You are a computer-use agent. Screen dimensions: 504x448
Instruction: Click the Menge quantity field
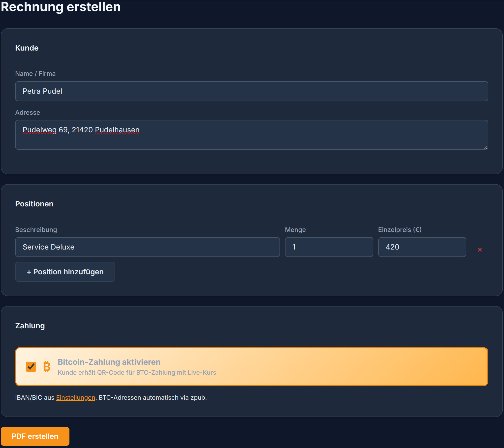[x=329, y=247]
